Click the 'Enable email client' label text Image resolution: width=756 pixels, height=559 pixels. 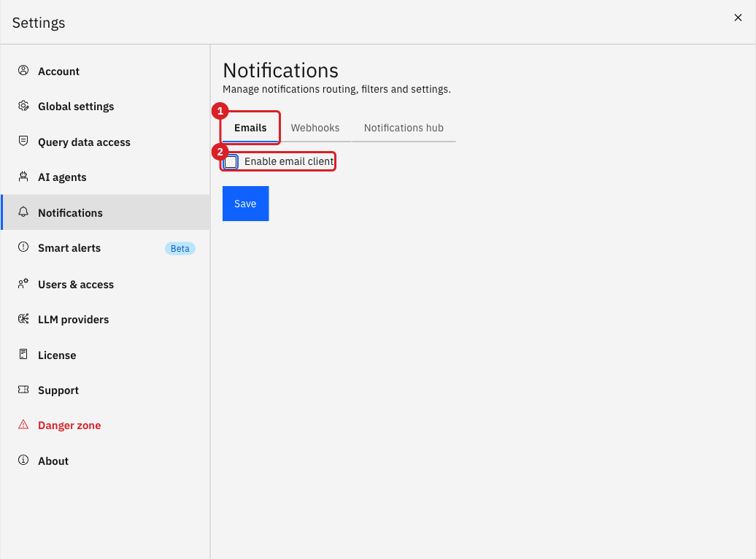[x=289, y=161]
